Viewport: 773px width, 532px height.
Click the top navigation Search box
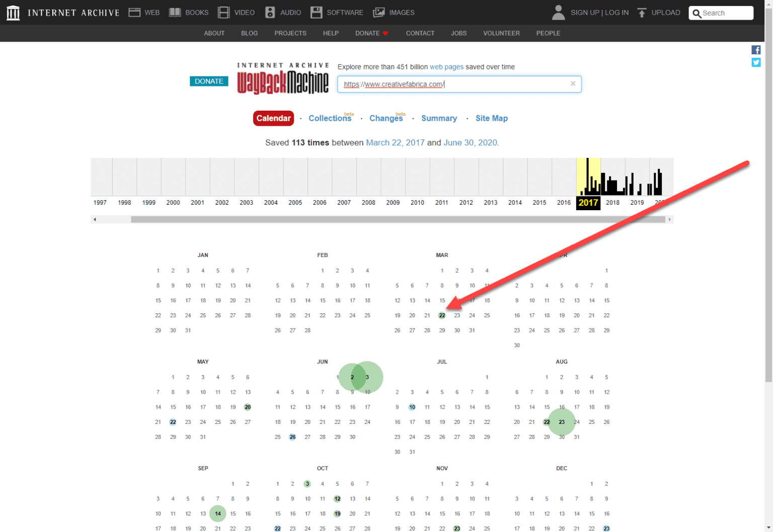pos(721,13)
